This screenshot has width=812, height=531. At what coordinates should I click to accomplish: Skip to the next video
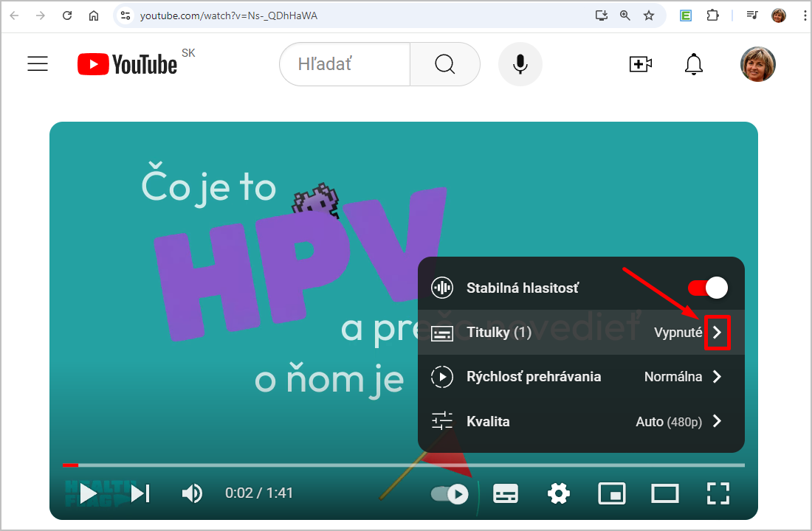[x=140, y=493]
